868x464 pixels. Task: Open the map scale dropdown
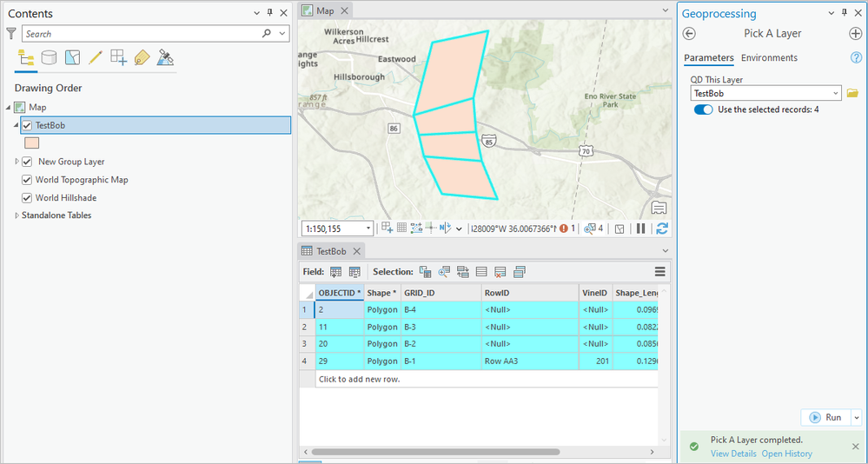click(368, 229)
